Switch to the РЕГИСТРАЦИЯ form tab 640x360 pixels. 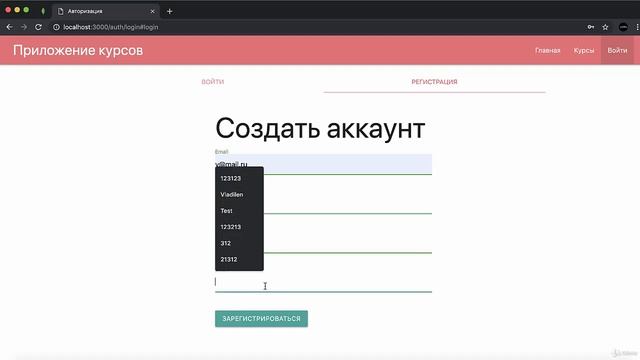pyautogui.click(x=434, y=82)
